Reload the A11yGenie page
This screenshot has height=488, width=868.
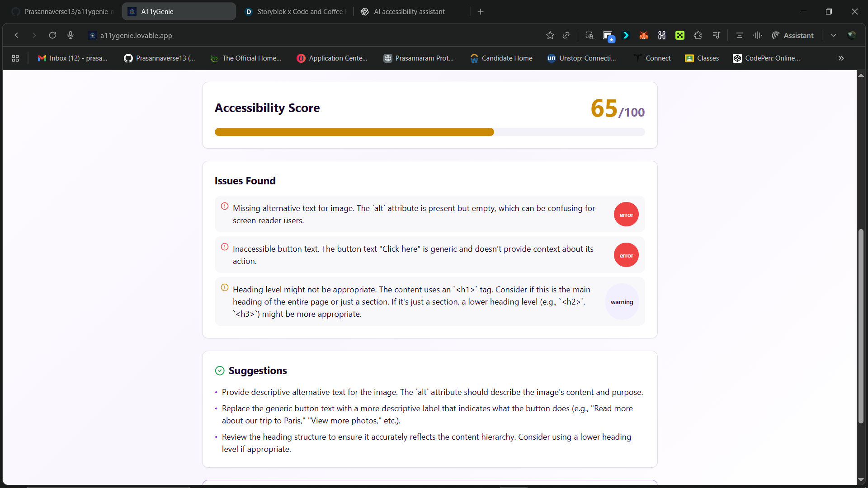click(x=52, y=35)
